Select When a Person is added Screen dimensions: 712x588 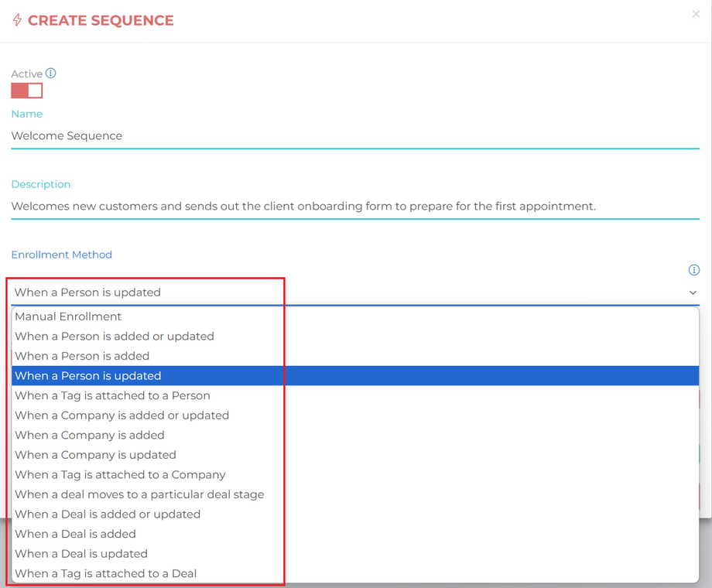click(x=82, y=356)
